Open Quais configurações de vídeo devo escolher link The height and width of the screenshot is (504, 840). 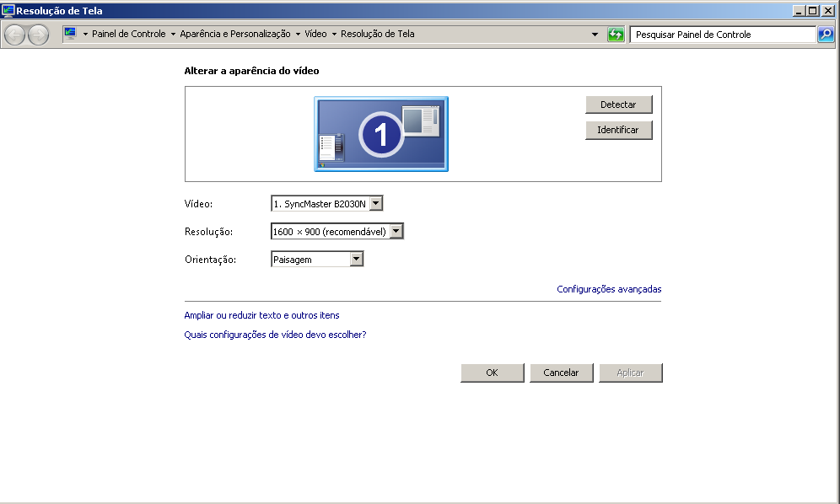(x=275, y=335)
